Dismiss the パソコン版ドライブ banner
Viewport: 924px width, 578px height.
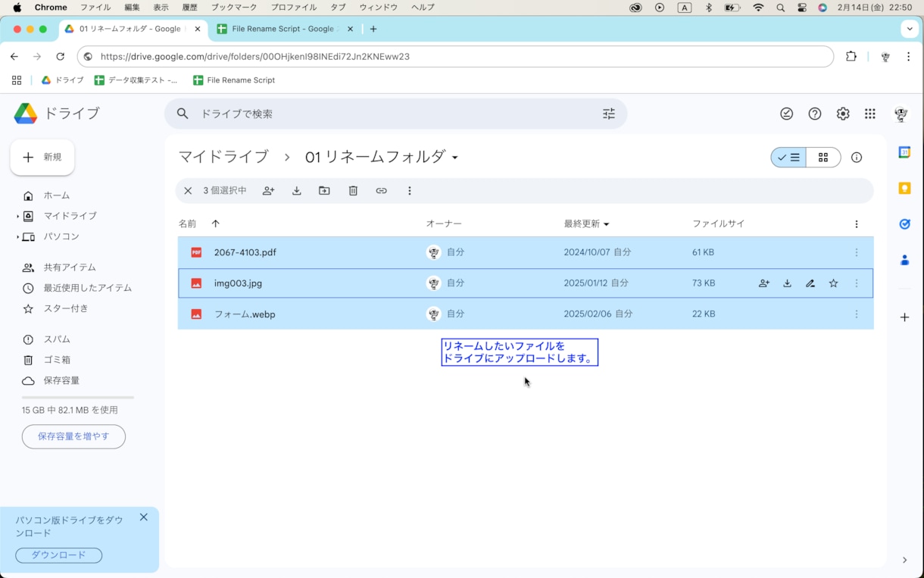coord(144,517)
